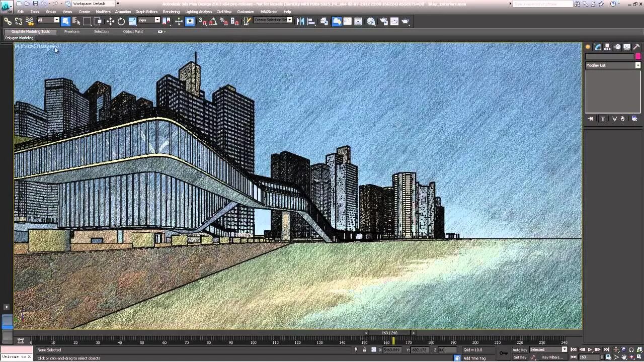Screen dimensions: 644x362
Task: Click Add Time Tag
Action: [x=474, y=358]
